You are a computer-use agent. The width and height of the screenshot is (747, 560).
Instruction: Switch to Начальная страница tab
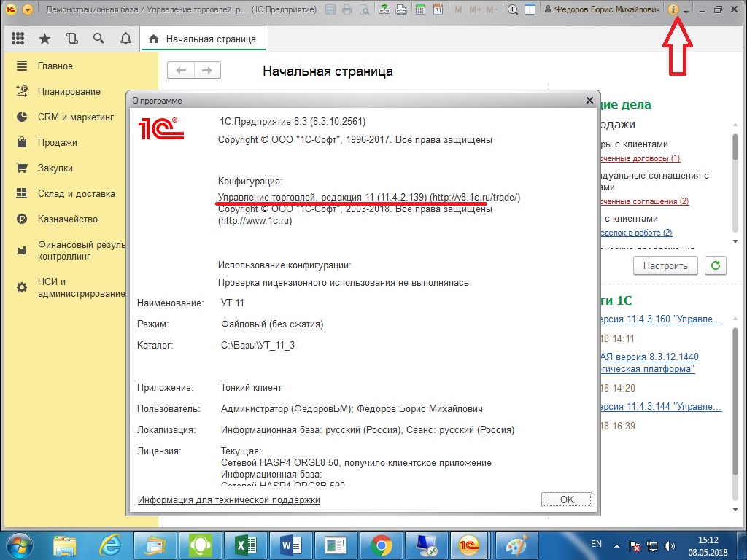[x=203, y=39]
